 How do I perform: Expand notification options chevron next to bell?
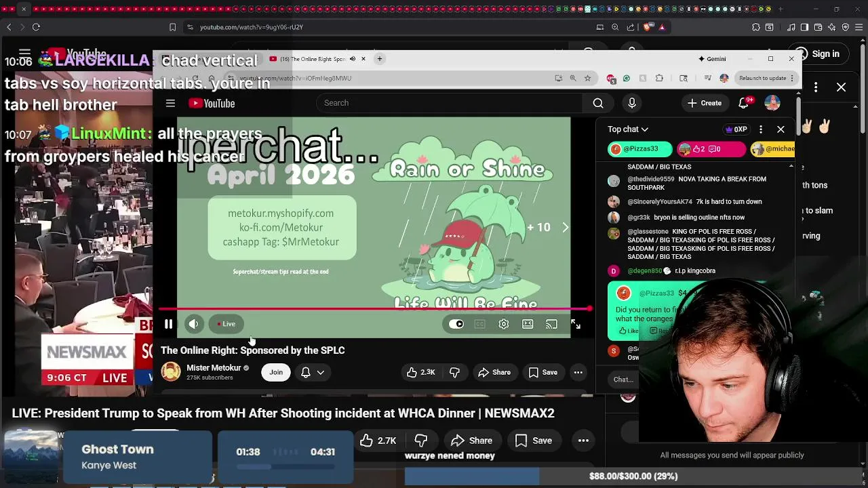(x=321, y=372)
